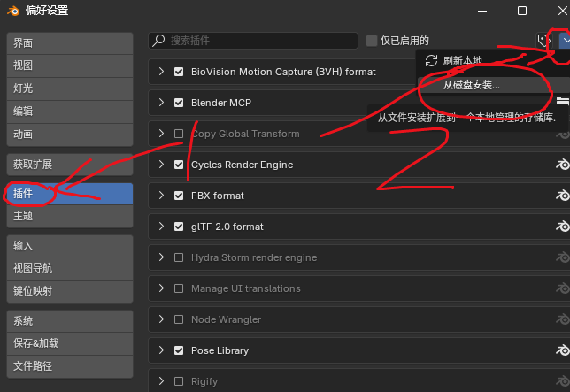Click Blender icon on Node Wrangler row
Viewport: 570px width, 392px height.
tap(562, 319)
